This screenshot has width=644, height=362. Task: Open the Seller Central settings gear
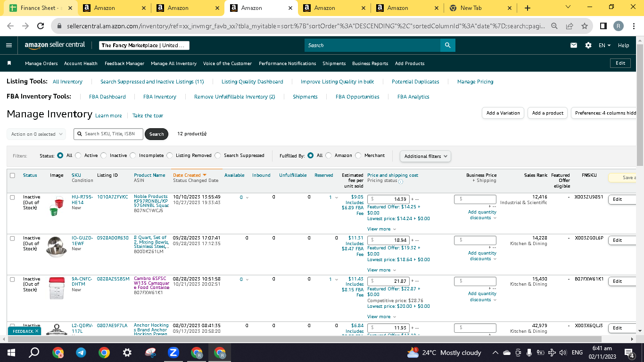tap(588, 45)
